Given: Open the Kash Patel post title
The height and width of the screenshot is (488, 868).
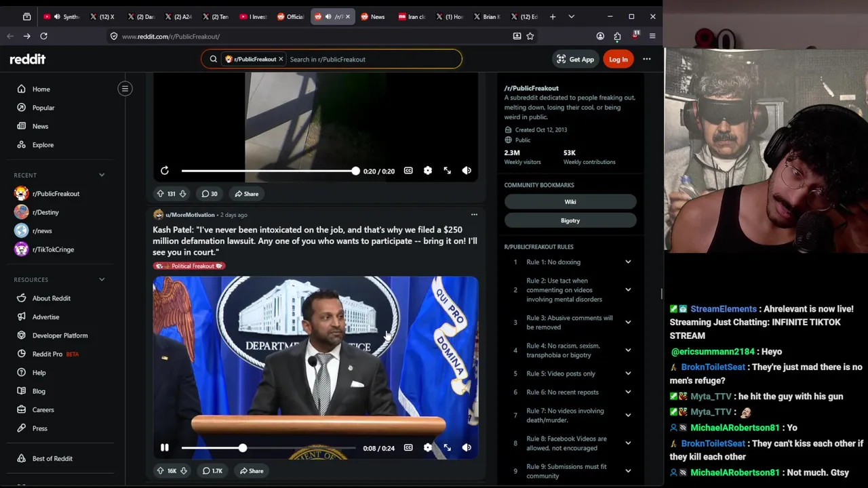Looking at the screenshot, I should 315,241.
